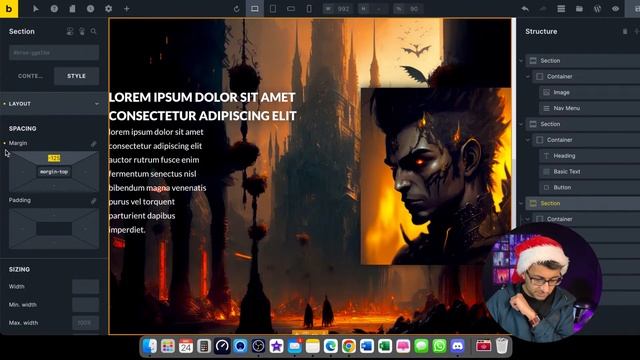Click the Max. width input field
The image size is (640, 360).
(85, 322)
